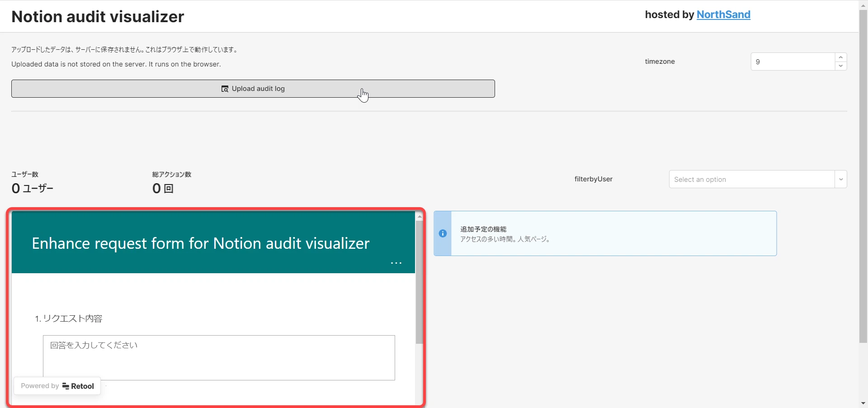This screenshot has height=408, width=868.
Task: Click the Notion audit visualizer title
Action: 98,17
